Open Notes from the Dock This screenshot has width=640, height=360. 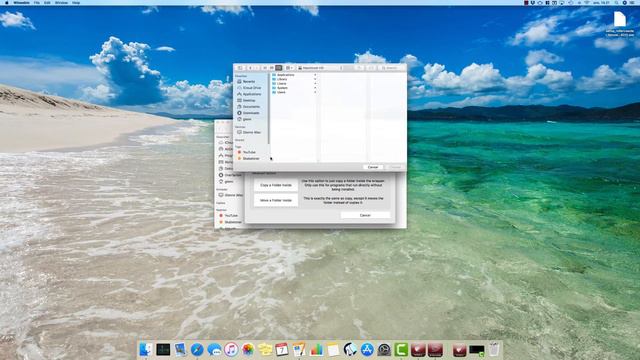pyautogui.click(x=333, y=349)
